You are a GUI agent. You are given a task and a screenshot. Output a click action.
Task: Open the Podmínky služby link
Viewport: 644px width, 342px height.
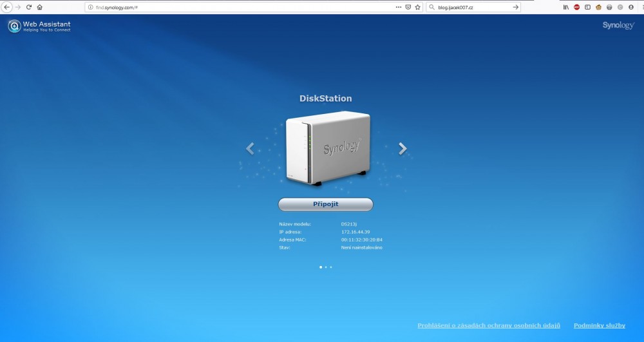[599, 326]
